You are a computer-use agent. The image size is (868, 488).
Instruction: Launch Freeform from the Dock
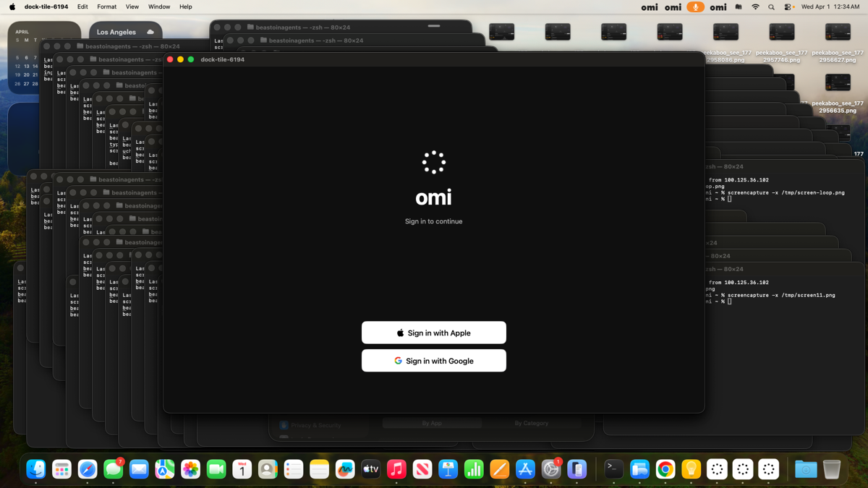[345, 469]
